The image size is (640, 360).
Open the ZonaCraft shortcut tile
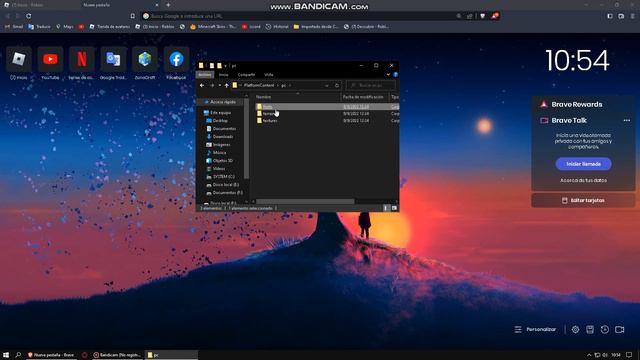pos(145,60)
